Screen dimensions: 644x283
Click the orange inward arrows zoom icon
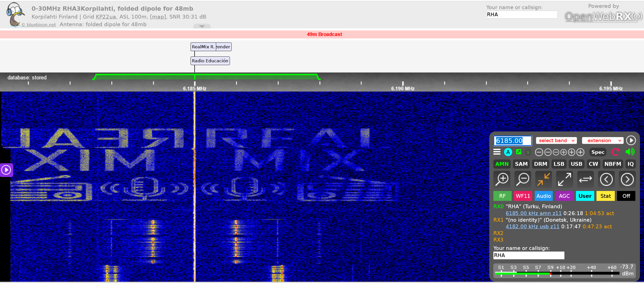[x=544, y=180]
